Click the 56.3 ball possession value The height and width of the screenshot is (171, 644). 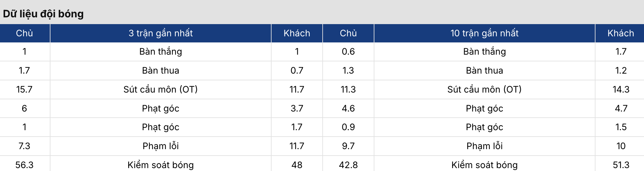(24, 165)
